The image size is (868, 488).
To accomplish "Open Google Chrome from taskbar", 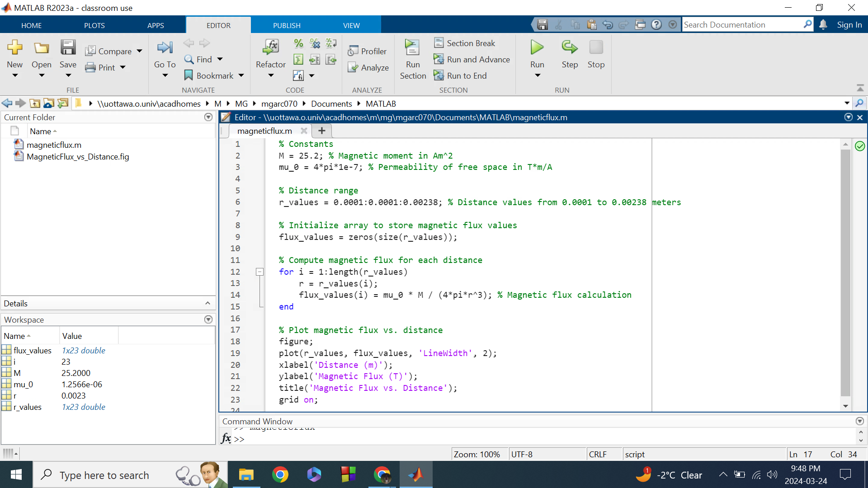I will [280, 474].
